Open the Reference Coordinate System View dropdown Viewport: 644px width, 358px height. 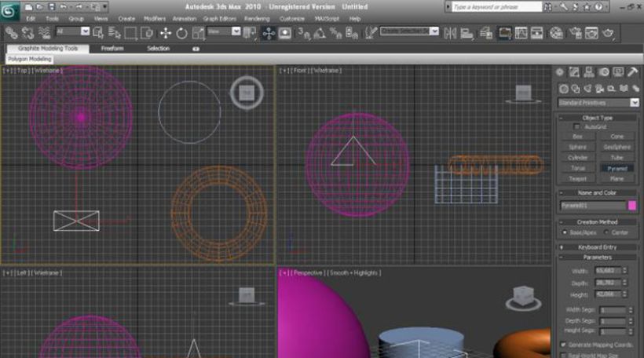[x=236, y=31]
